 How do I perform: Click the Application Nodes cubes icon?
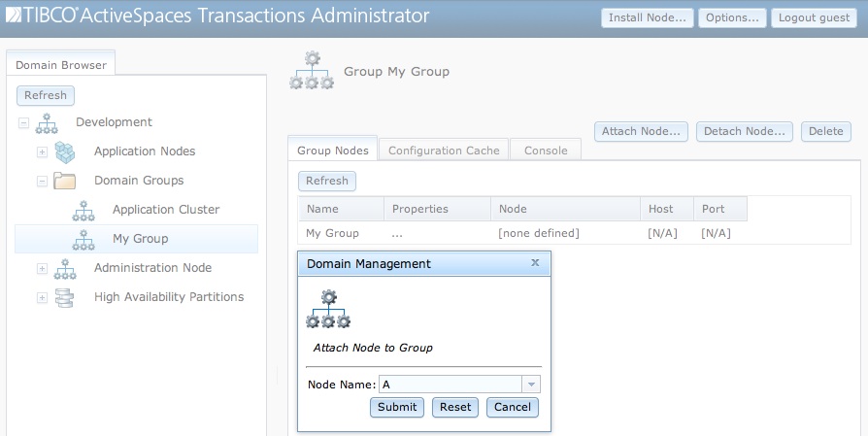click(x=65, y=152)
